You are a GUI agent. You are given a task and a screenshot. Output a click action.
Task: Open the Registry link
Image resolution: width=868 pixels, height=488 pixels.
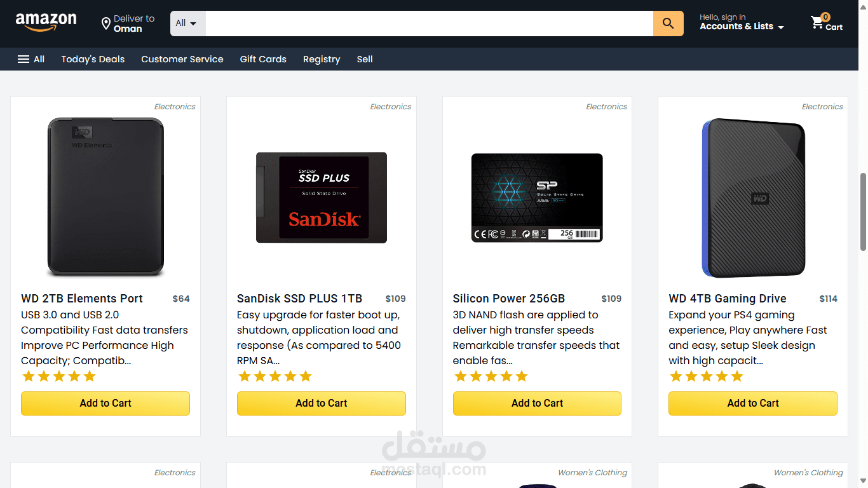coord(322,59)
